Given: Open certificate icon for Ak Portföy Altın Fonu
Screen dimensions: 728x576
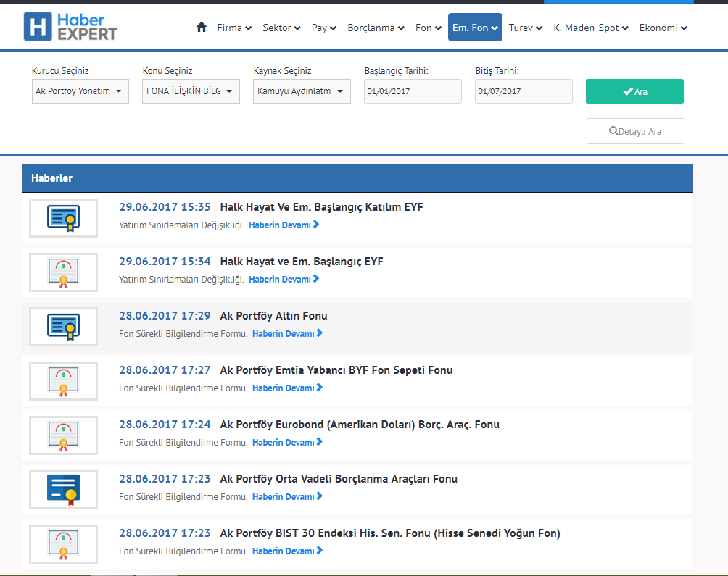Looking at the screenshot, I should point(63,327).
